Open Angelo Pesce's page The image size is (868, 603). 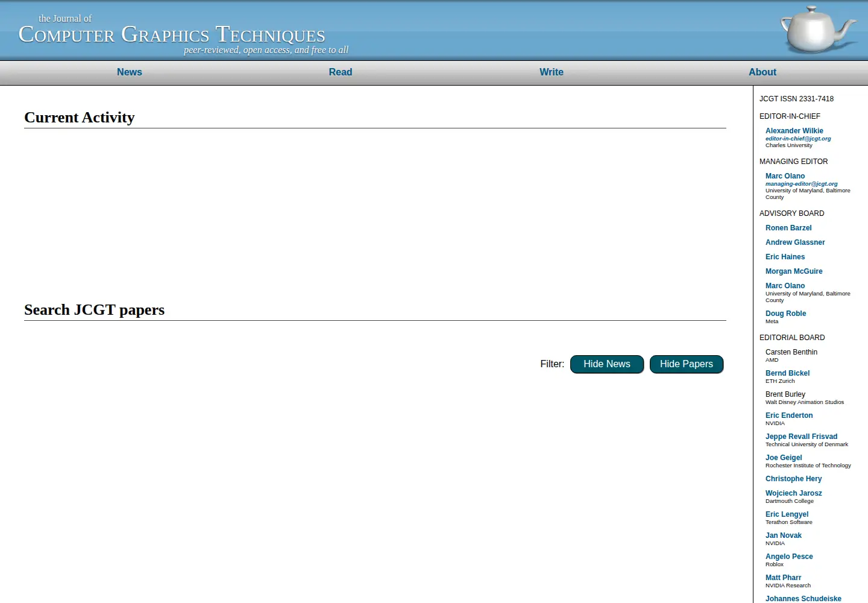[789, 557]
